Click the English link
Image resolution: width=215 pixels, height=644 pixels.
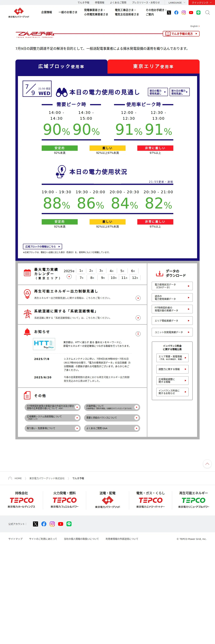click(x=195, y=26)
